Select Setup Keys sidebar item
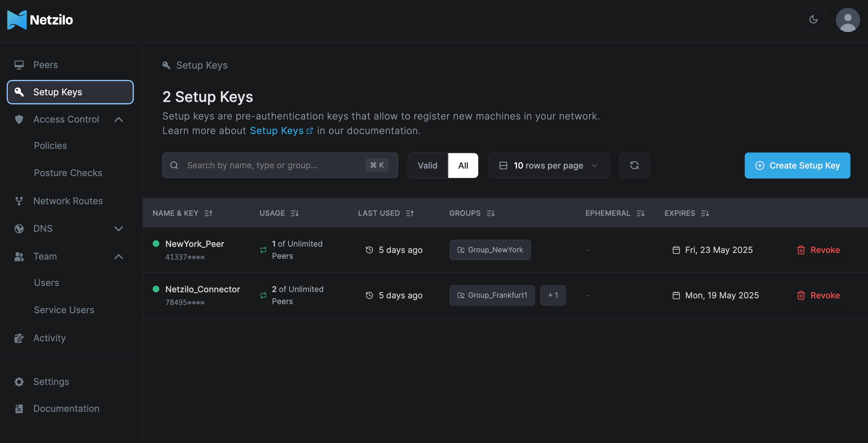Screen dimensions: 868x443 pos(70,92)
